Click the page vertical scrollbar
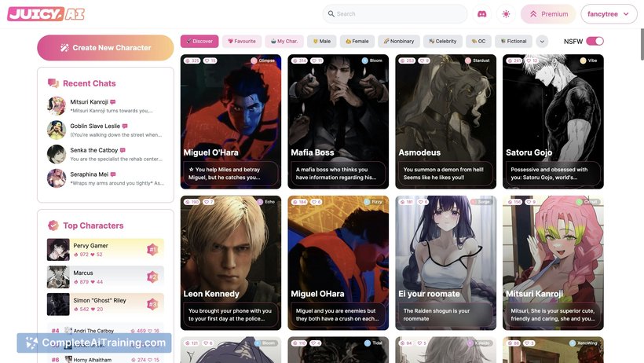The height and width of the screenshot is (363, 644). (642, 45)
